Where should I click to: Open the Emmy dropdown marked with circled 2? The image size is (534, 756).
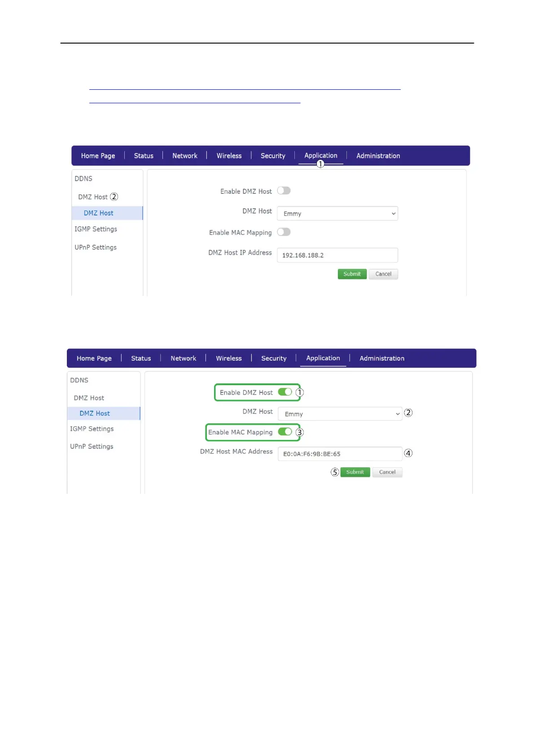[x=340, y=413]
